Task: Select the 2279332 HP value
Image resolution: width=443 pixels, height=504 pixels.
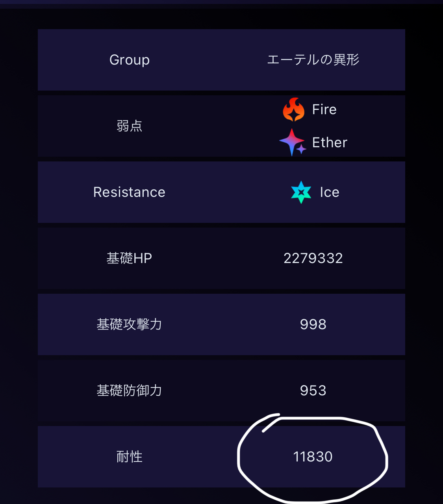Action: click(x=313, y=258)
